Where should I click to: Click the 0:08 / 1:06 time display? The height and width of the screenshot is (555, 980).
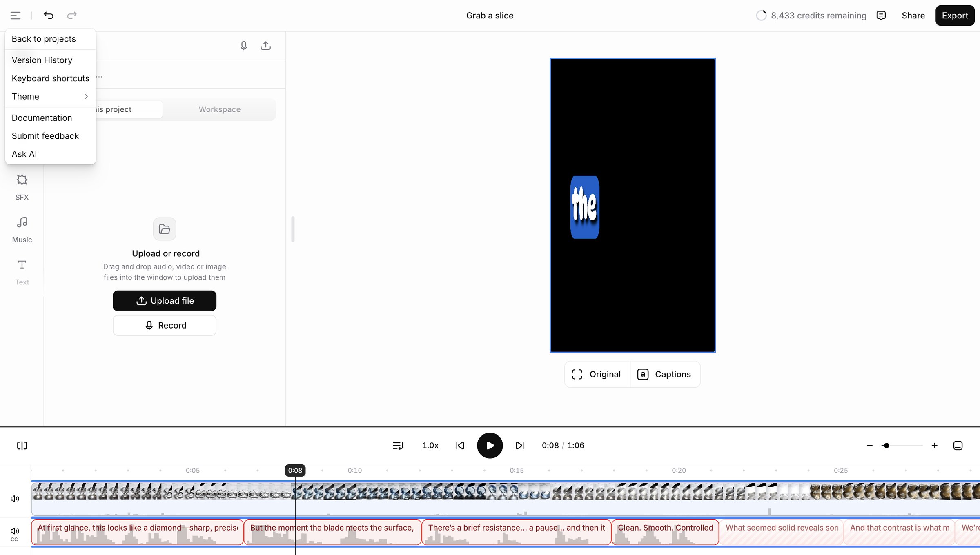563,445
